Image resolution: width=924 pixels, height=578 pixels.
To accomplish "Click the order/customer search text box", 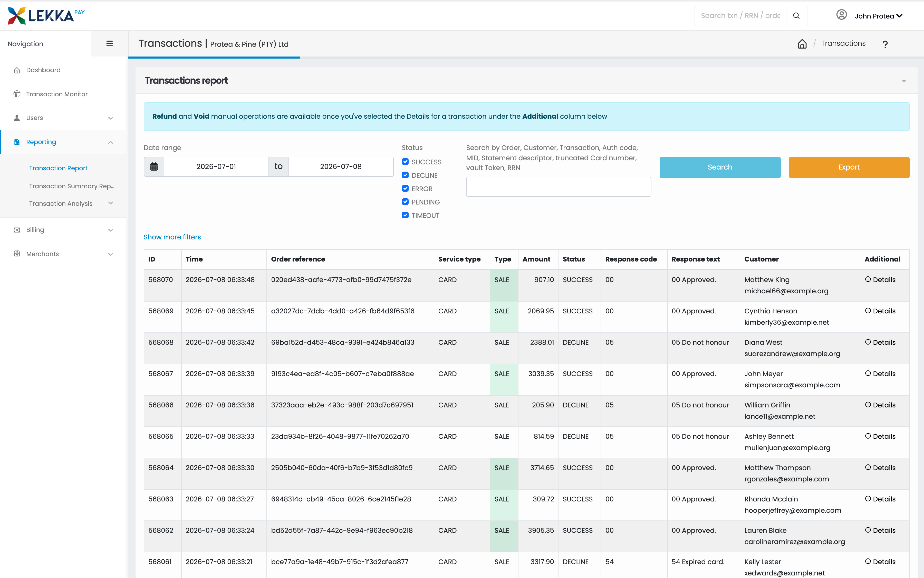I will pos(559,187).
